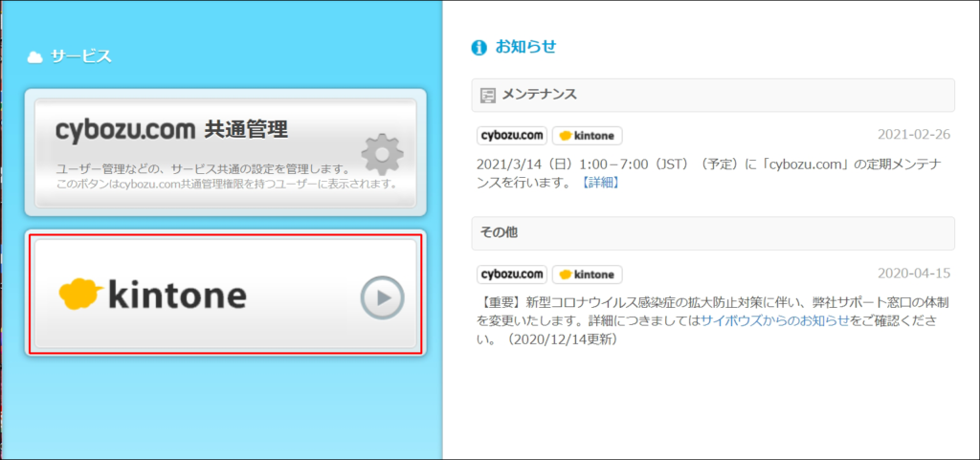This screenshot has height=460, width=980.
Task: Click the cybozu.com tag in the その他 notice
Action: click(x=512, y=274)
